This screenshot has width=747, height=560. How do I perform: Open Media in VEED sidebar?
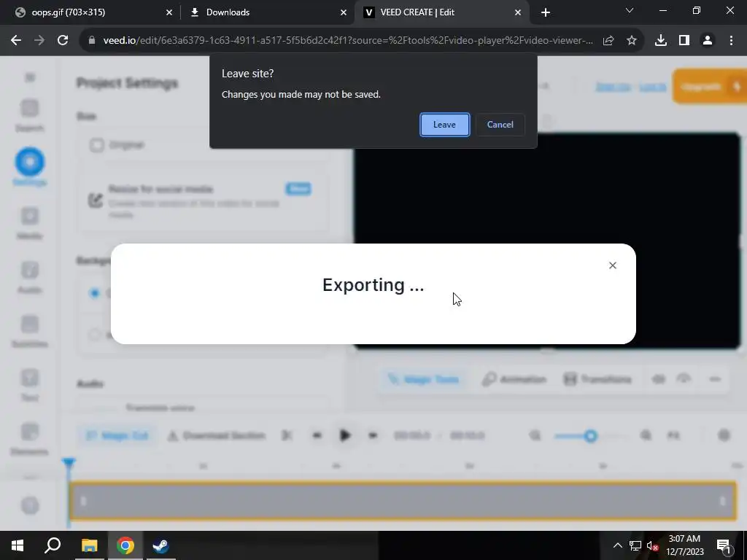pyautogui.click(x=29, y=223)
